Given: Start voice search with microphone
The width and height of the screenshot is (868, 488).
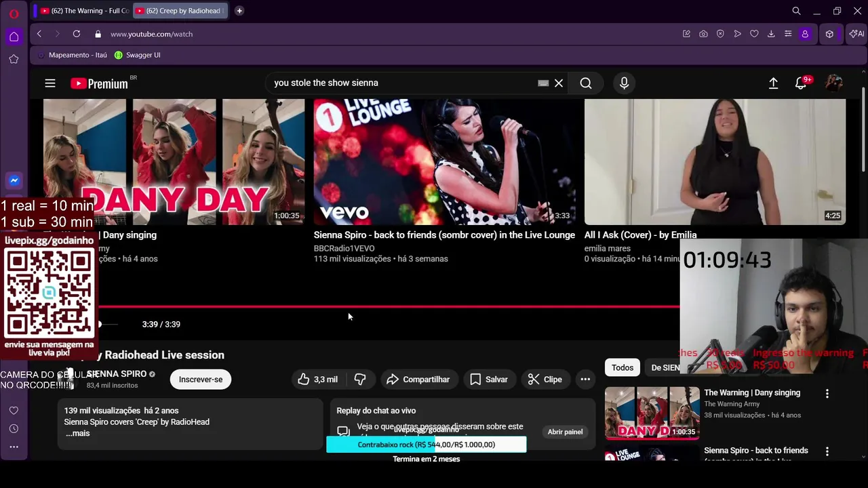Looking at the screenshot, I should pyautogui.click(x=624, y=83).
